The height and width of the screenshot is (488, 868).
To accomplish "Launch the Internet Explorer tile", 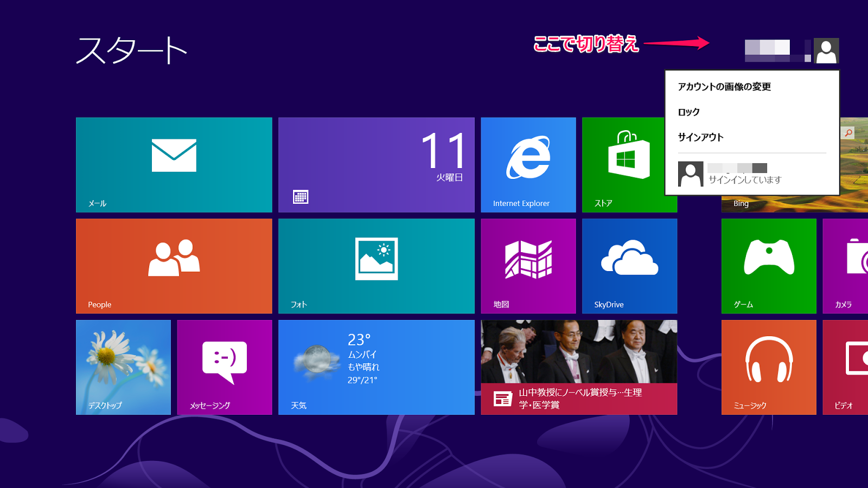I will 528,165.
